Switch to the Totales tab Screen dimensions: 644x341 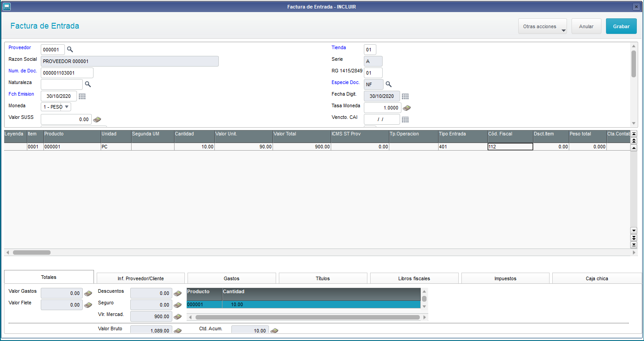tap(49, 277)
